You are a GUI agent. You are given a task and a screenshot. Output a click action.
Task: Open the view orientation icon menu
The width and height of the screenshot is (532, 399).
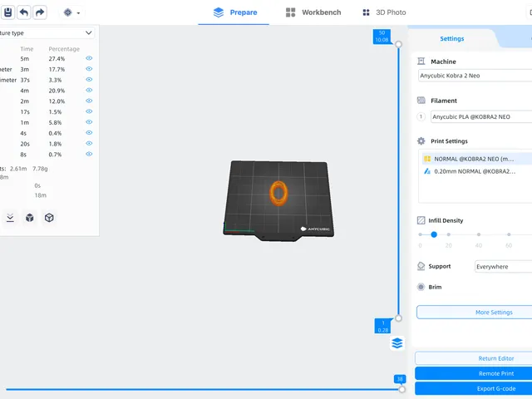click(71, 12)
